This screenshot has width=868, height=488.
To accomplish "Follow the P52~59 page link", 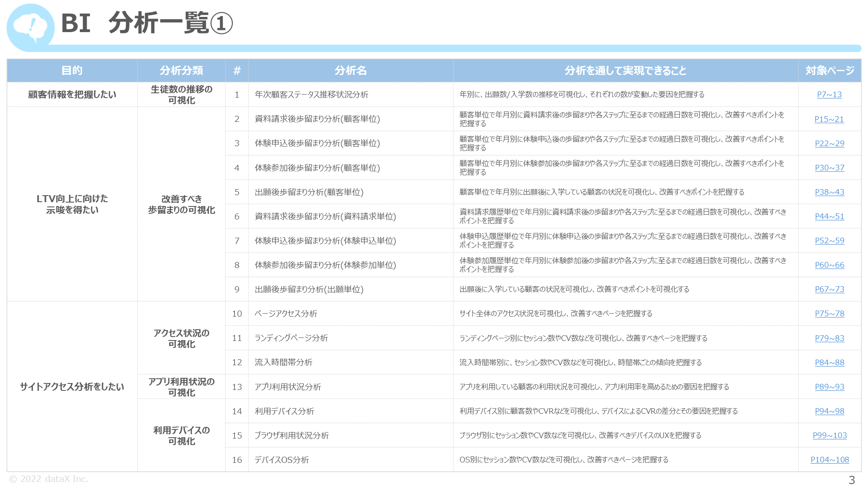I will tap(829, 240).
